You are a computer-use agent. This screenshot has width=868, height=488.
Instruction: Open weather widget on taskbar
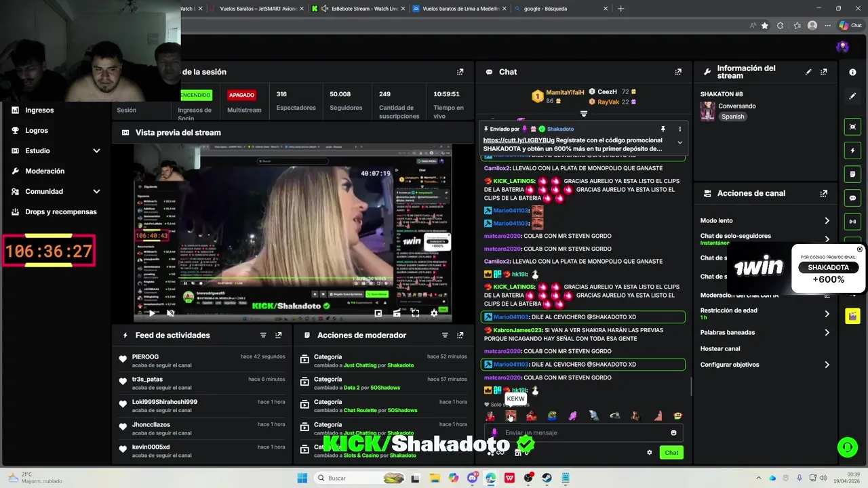(x=35, y=478)
